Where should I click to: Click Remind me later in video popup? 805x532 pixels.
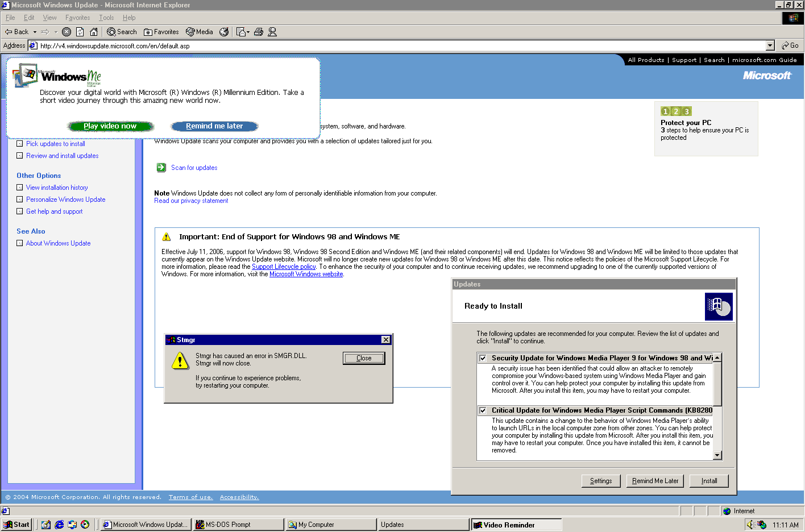pos(214,126)
